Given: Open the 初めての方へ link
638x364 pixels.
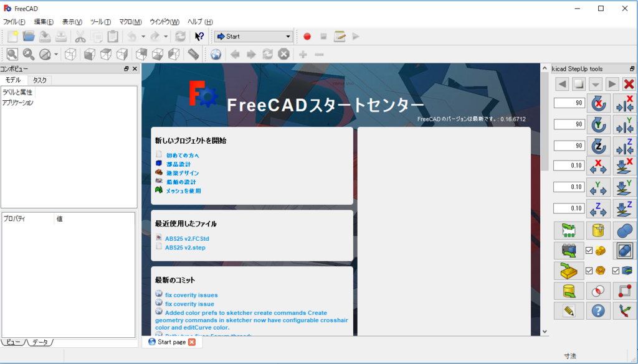Looking at the screenshot, I should click(x=183, y=155).
